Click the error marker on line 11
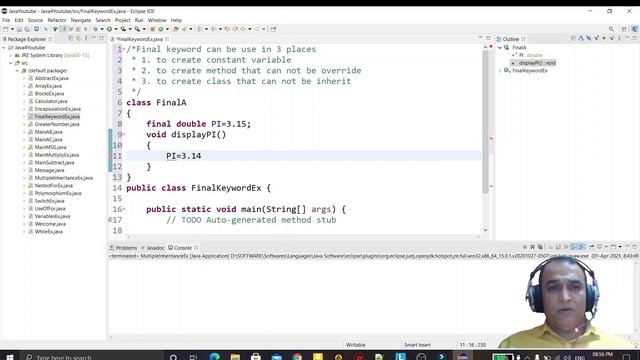 pos(110,156)
